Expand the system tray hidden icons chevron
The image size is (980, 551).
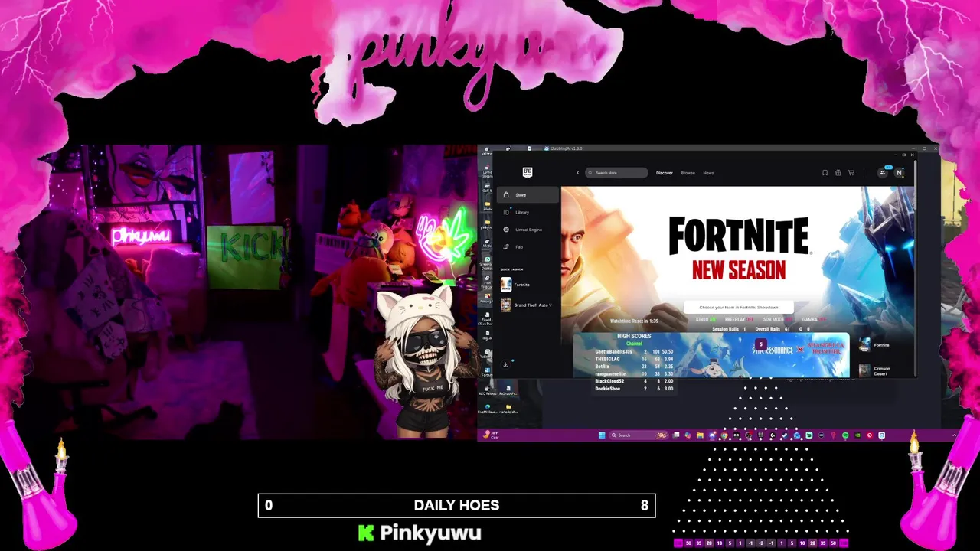(x=954, y=435)
